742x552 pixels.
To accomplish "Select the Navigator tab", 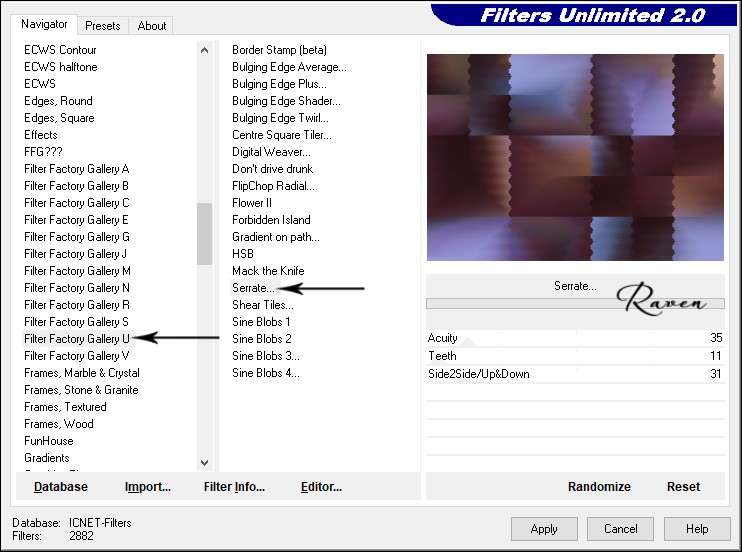I will click(45, 24).
